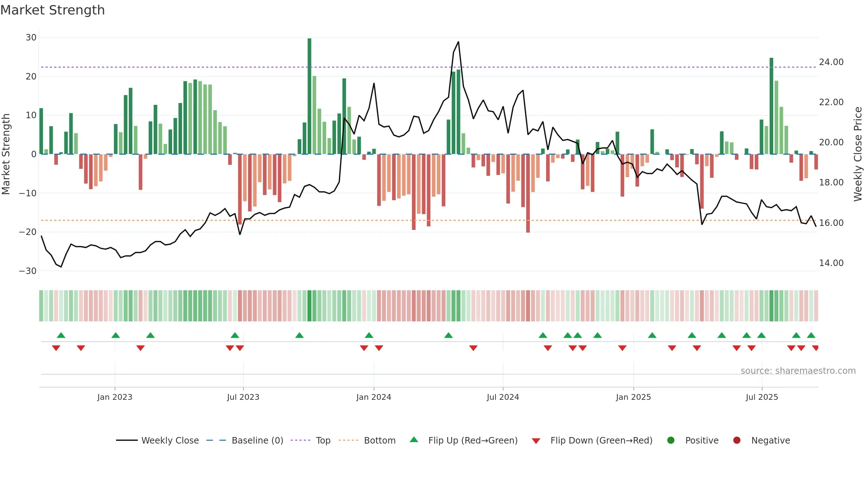868x488 pixels.
Task: Click the tallest green bar reaching 30
Action: tap(309, 96)
